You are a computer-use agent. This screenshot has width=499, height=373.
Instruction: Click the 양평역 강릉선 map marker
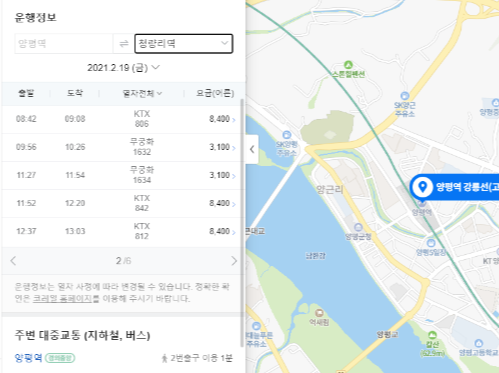(455, 187)
